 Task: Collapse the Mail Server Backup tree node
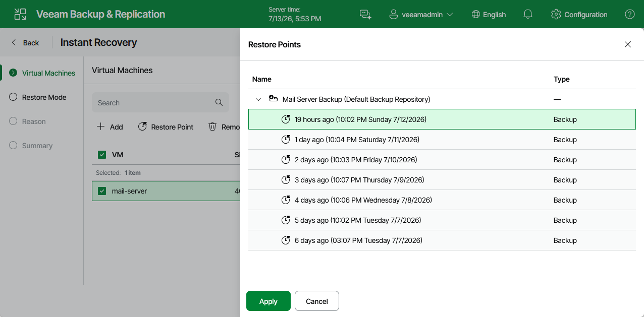click(258, 99)
